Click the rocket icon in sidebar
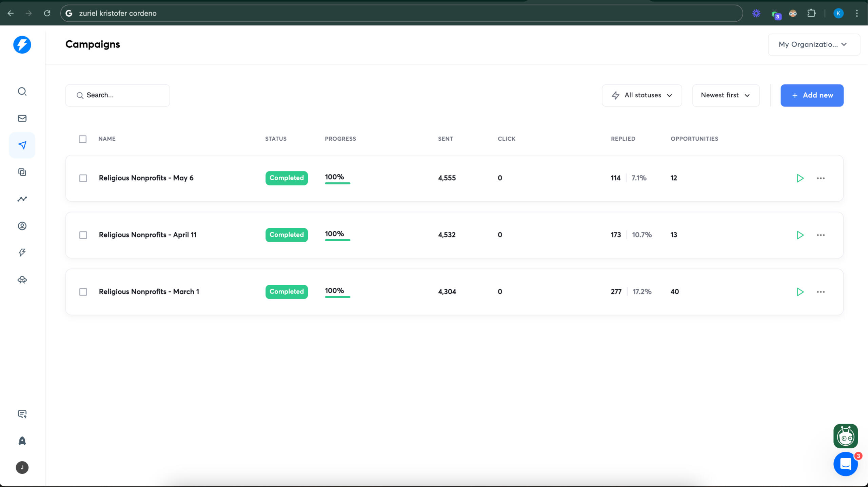The image size is (868, 487). tap(22, 441)
